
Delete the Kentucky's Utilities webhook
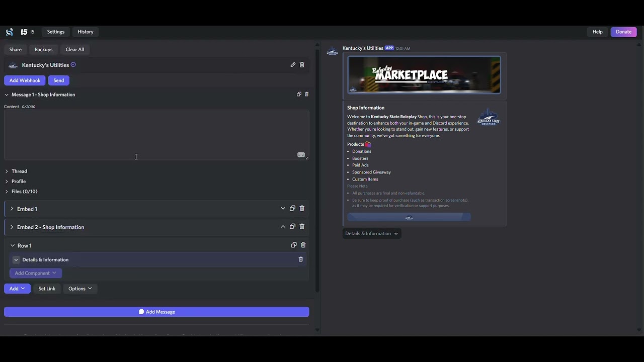pos(302,65)
